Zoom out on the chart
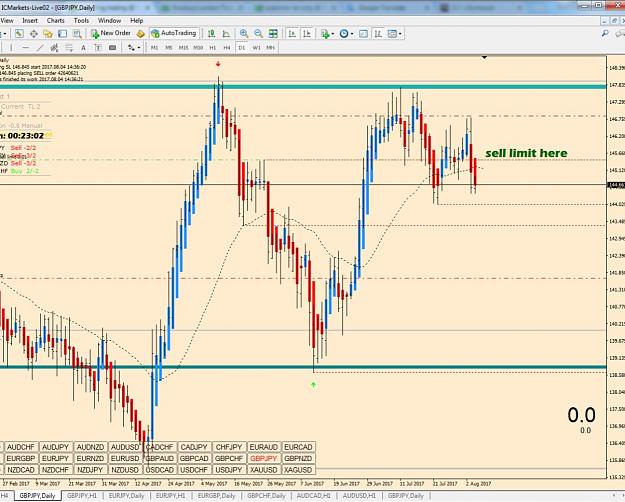The image size is (625, 502). pyautogui.click(x=258, y=34)
